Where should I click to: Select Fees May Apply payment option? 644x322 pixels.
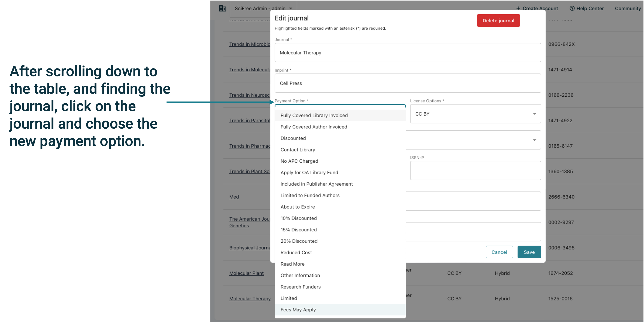(298, 310)
